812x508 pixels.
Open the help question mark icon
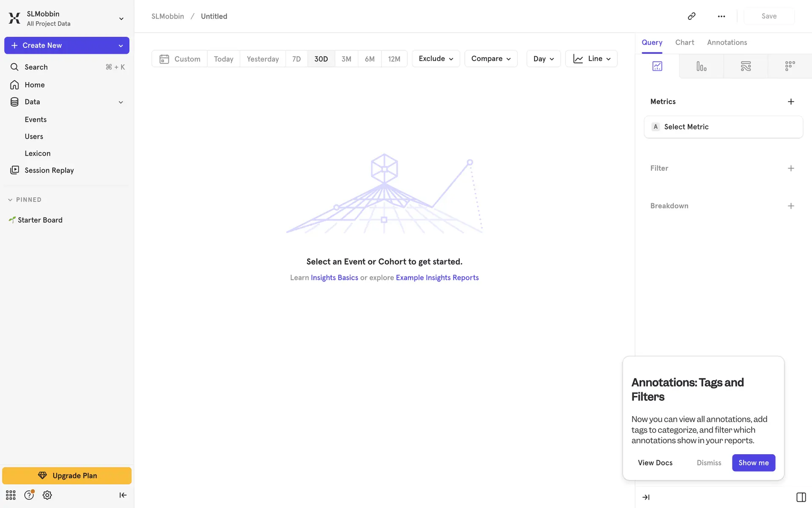29,495
